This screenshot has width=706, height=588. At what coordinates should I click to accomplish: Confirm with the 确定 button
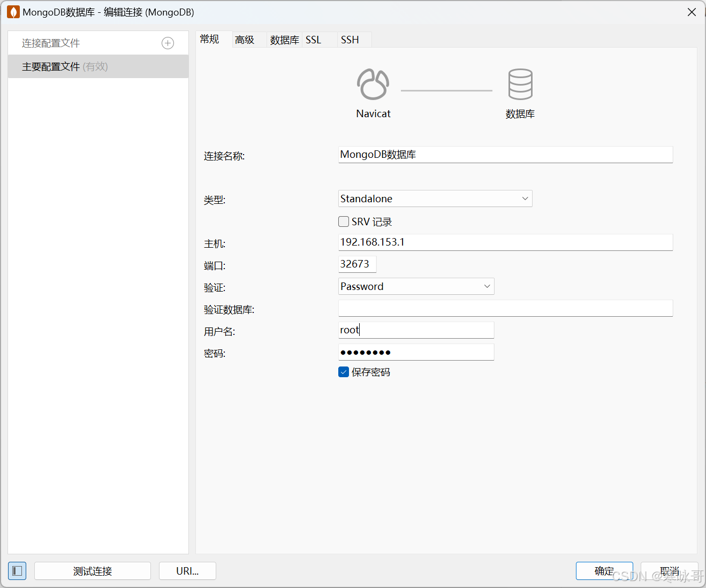(604, 571)
